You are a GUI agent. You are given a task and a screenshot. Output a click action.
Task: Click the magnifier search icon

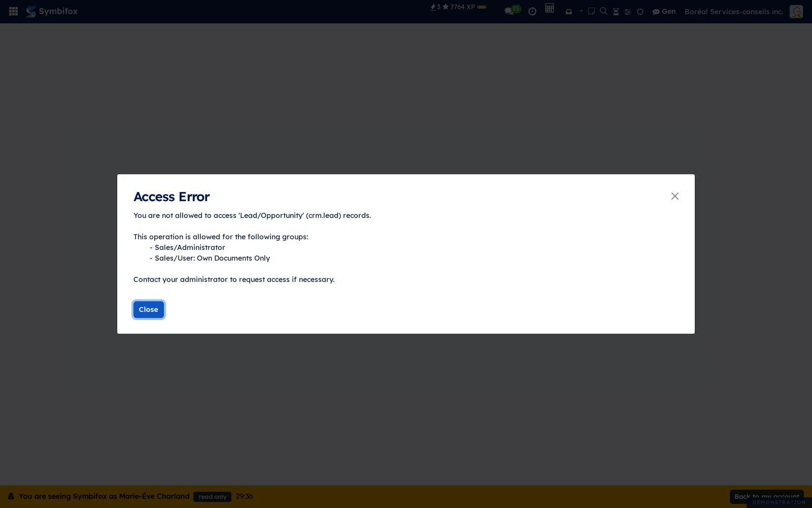(x=603, y=11)
